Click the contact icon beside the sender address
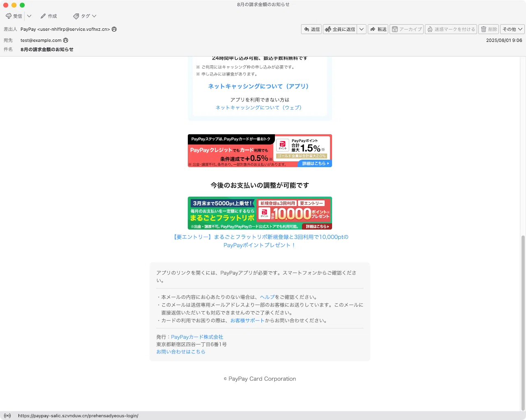The image size is (526, 420). [x=114, y=29]
